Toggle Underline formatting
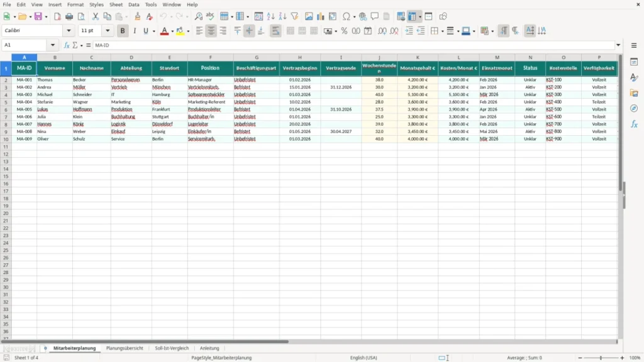The image size is (644, 362). point(145,31)
